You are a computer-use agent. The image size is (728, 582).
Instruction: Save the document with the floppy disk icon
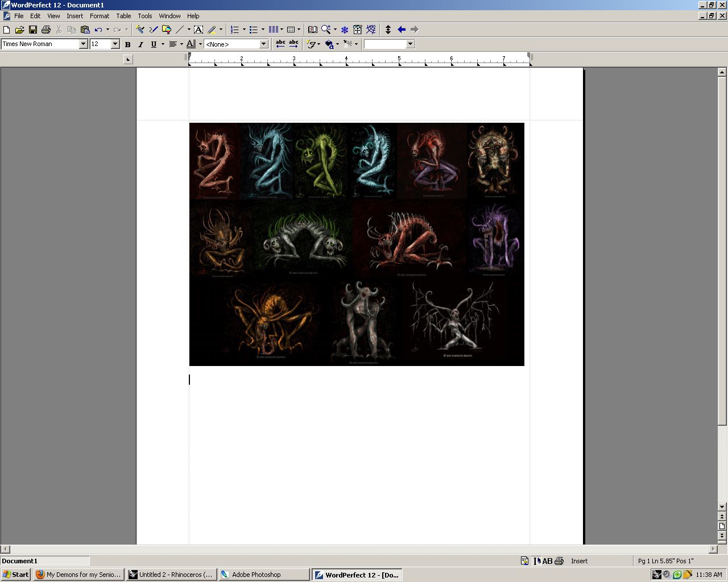tap(32, 30)
